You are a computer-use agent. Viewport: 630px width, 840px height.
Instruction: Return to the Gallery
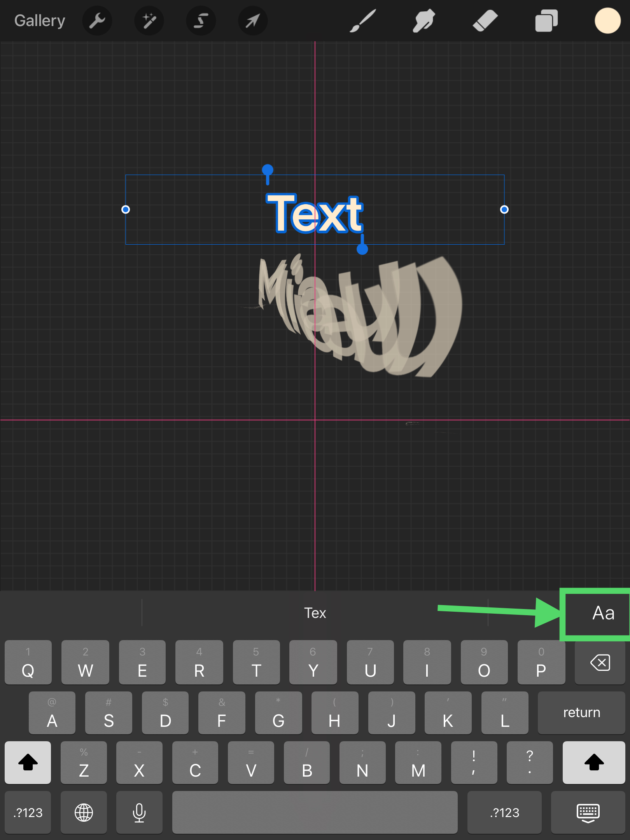(40, 21)
